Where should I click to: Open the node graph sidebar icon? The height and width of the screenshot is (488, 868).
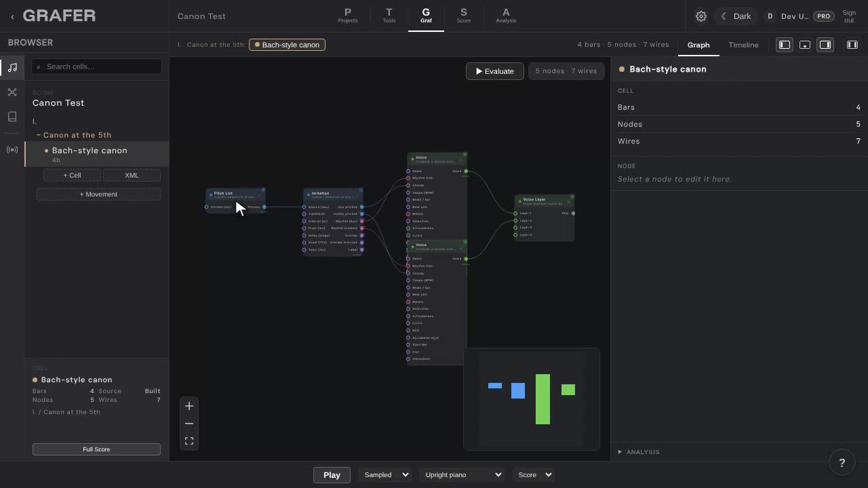tap(12, 92)
